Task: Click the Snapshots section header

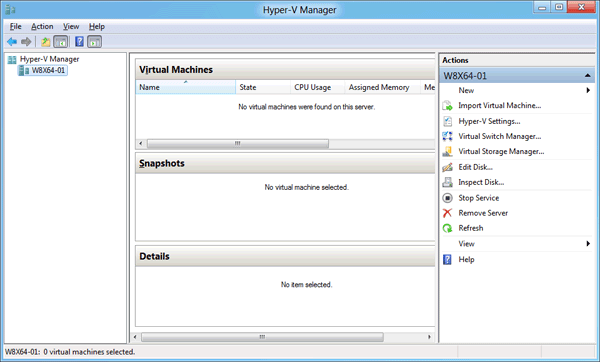Action: pos(285,163)
